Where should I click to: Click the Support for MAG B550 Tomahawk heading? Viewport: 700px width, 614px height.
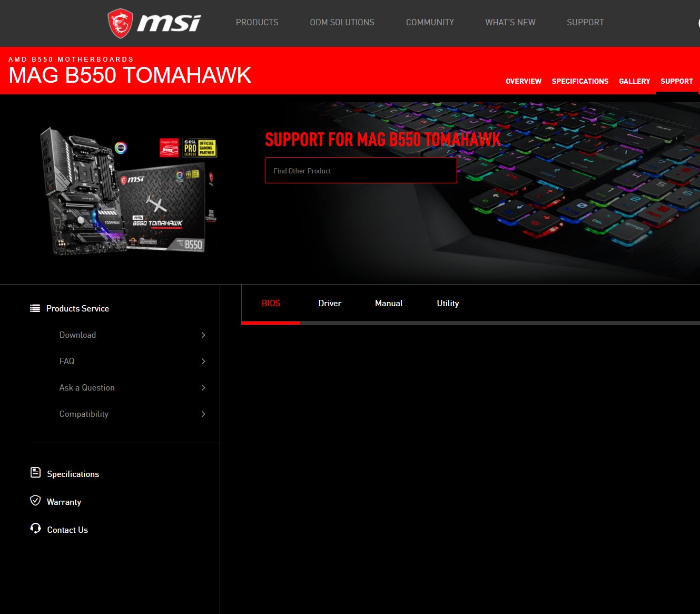(383, 140)
